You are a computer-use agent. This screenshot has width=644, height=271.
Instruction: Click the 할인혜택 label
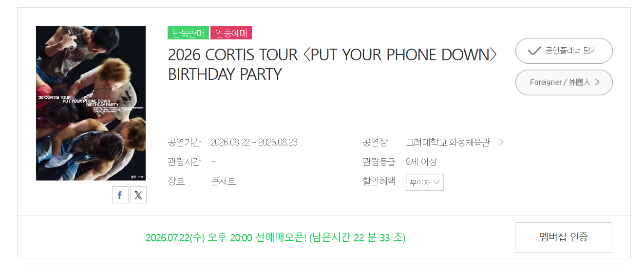point(379,181)
